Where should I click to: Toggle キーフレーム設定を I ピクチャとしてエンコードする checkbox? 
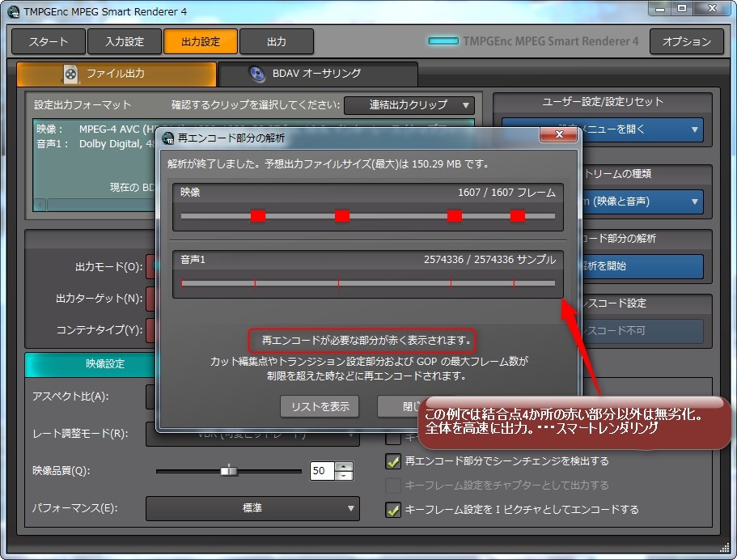(x=393, y=510)
